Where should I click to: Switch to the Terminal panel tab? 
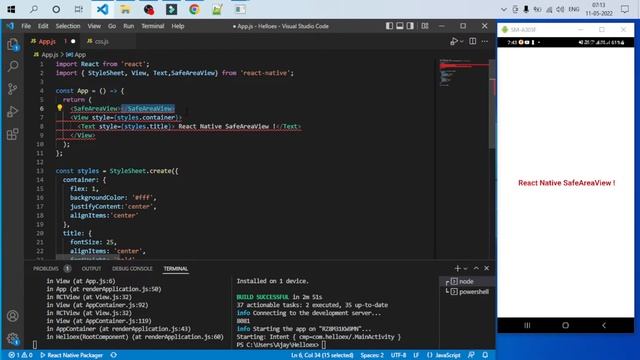coord(176,269)
